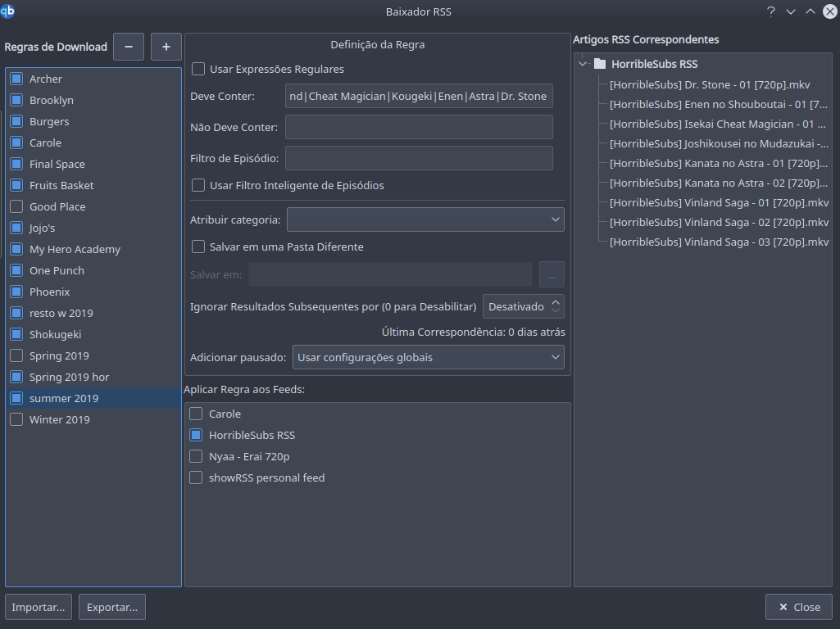Click the help question mark icon
This screenshot has height=629, width=840.
[770, 11]
